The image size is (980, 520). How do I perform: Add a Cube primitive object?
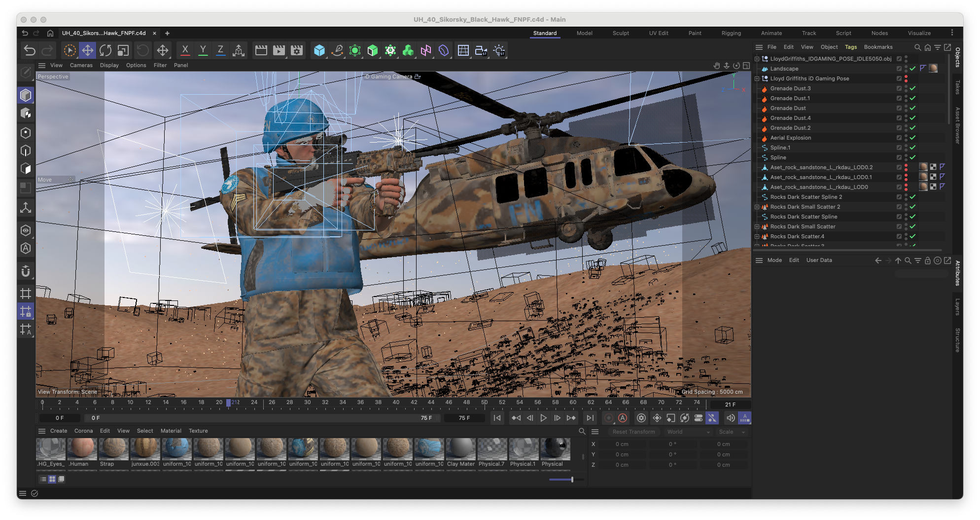point(319,50)
